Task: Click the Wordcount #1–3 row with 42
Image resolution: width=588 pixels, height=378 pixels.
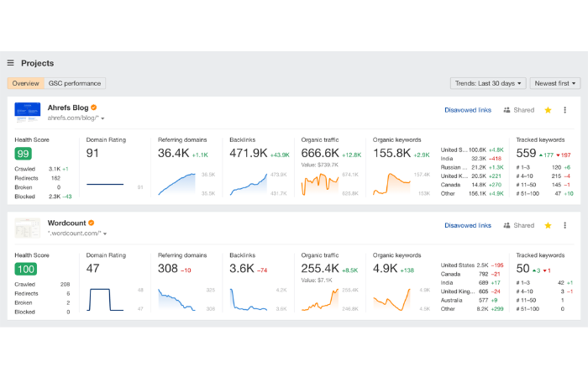Action: [544, 283]
